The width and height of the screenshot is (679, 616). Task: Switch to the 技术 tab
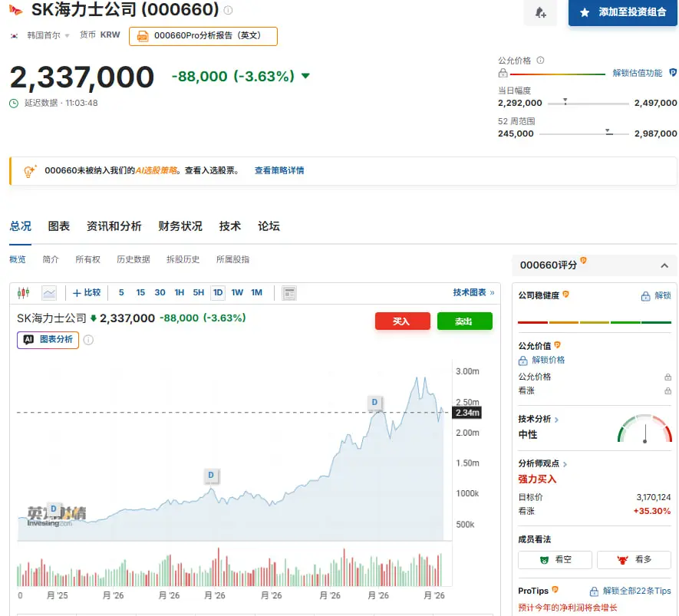click(230, 226)
